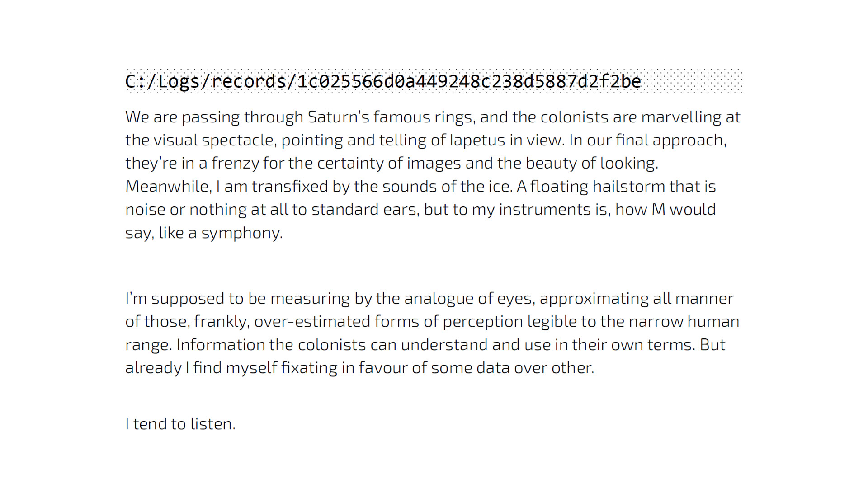
Task: Click the log file path heading
Action: pyautogui.click(x=383, y=82)
